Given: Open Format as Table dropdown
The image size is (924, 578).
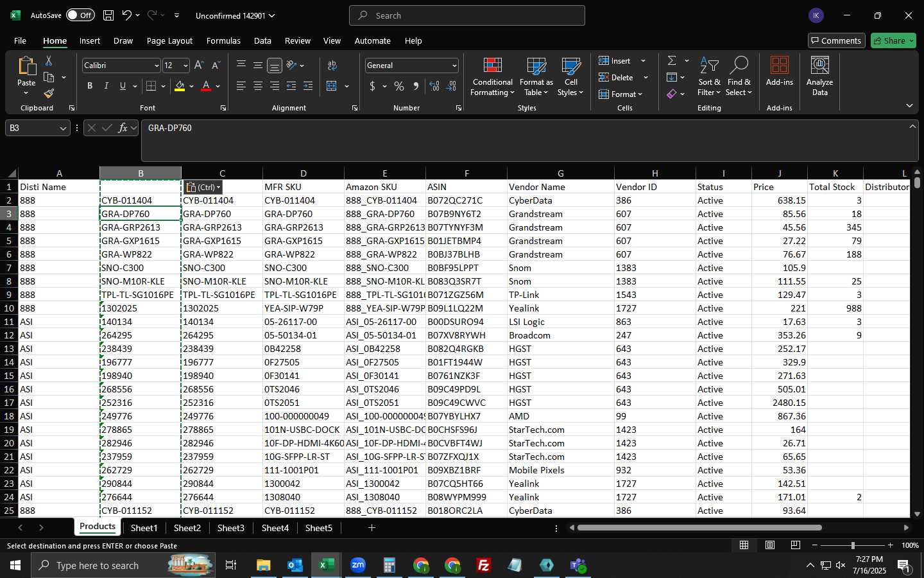Looking at the screenshot, I should click(536, 76).
